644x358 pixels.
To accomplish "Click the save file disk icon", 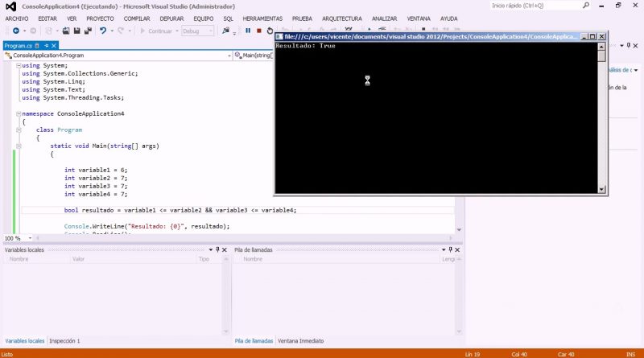I will coord(76,31).
